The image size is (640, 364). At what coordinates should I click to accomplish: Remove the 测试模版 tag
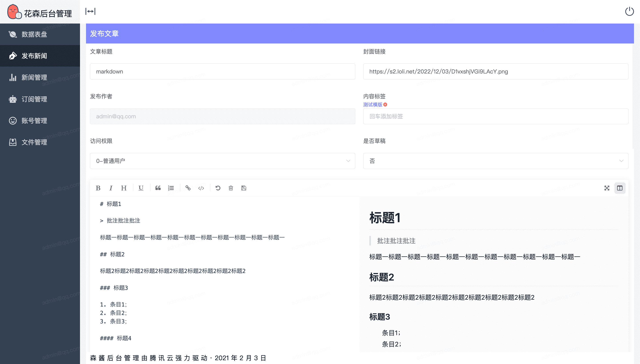[x=385, y=105]
